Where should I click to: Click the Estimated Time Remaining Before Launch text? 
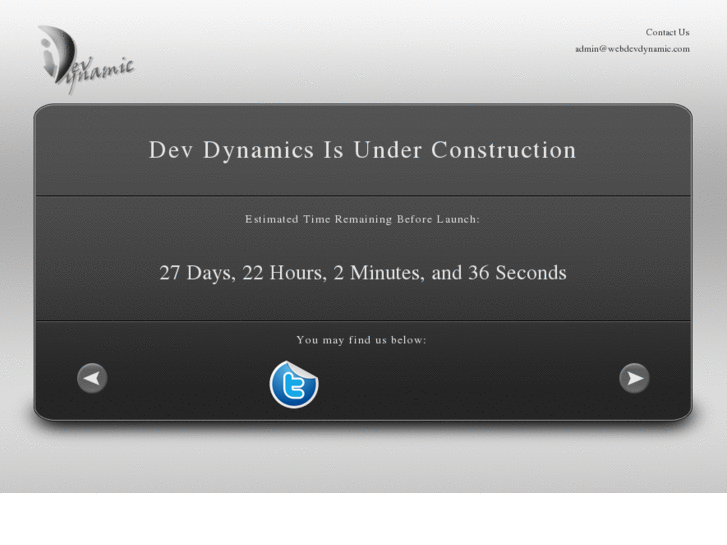pyautogui.click(x=362, y=219)
